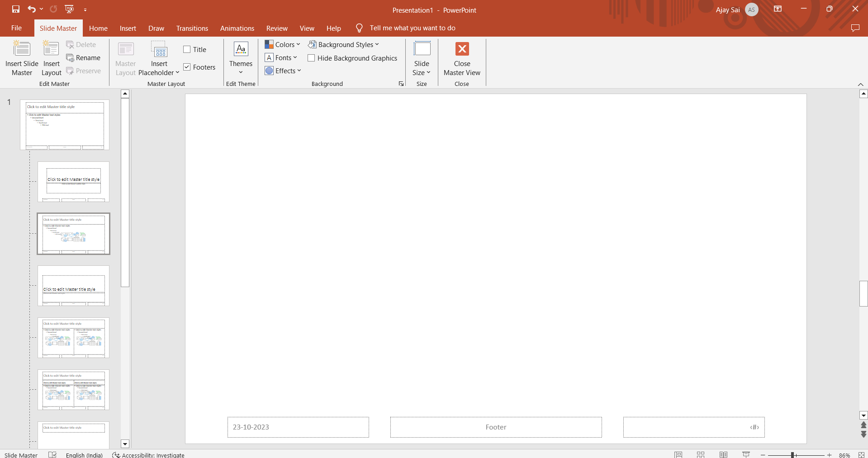Switch to Reading View icon in status bar
The image size is (868, 458).
(x=723, y=455)
